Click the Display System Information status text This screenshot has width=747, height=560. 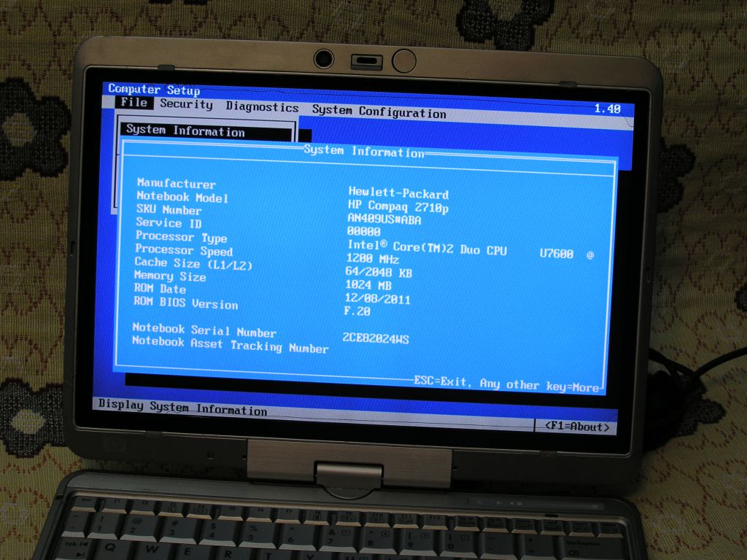pos(182,406)
